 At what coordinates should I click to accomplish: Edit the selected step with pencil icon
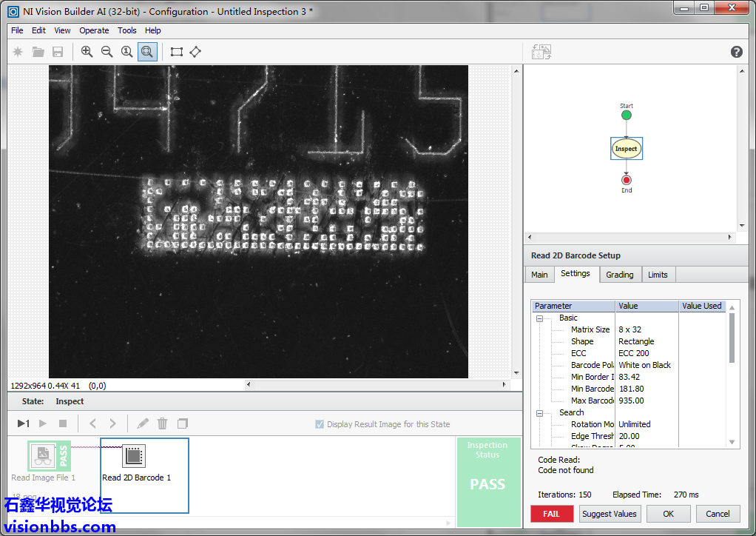(x=143, y=423)
